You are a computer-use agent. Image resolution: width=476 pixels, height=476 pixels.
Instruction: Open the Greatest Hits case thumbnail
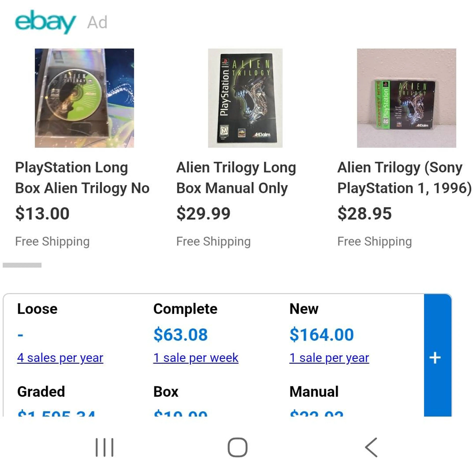407,98
